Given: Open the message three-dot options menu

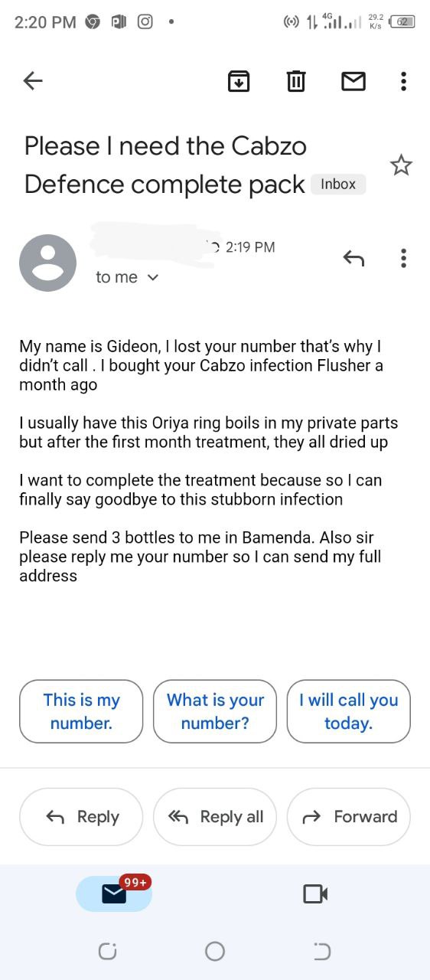Looking at the screenshot, I should pyautogui.click(x=403, y=259).
